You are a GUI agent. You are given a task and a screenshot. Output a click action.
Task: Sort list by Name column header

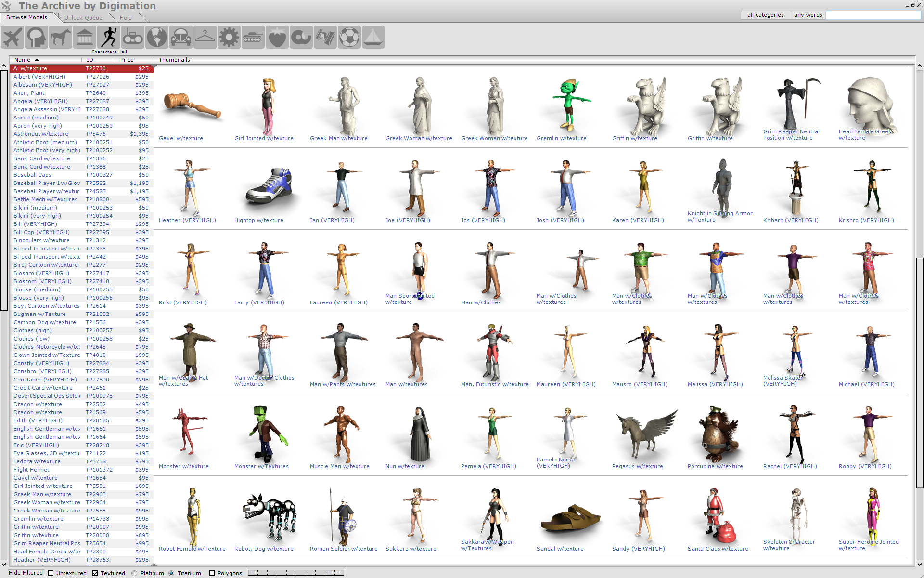45,60
